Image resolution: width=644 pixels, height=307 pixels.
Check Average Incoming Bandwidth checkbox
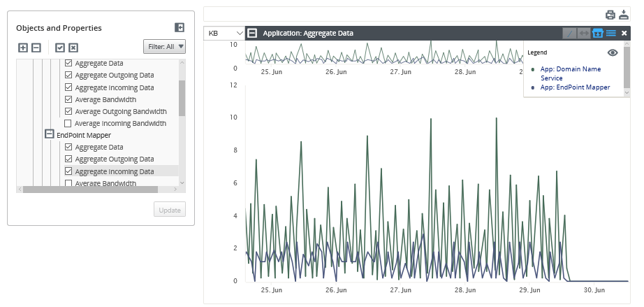click(x=68, y=123)
